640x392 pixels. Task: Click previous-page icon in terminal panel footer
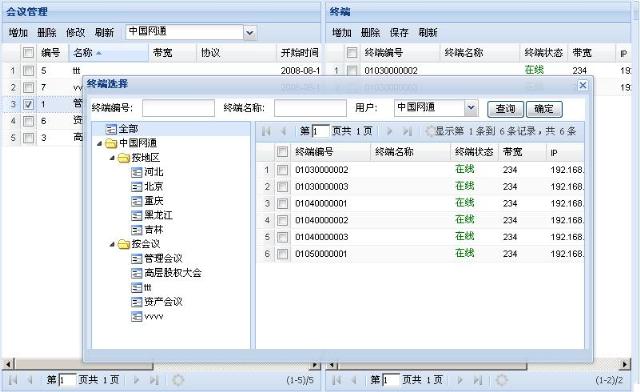354,380
